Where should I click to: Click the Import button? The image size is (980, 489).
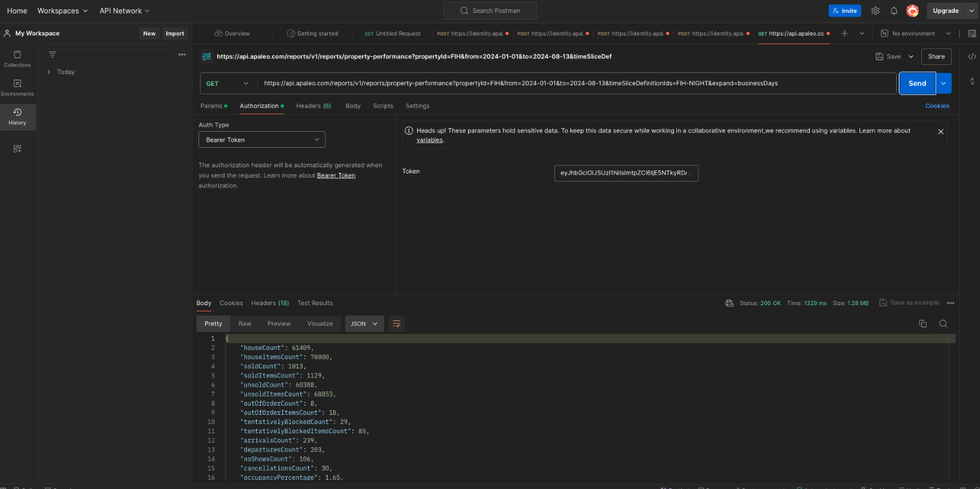175,33
